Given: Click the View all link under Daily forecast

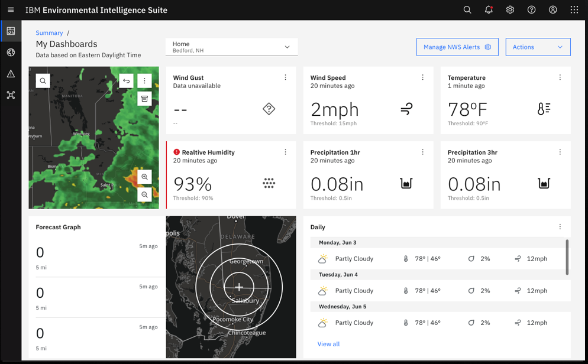Looking at the screenshot, I should pos(328,343).
